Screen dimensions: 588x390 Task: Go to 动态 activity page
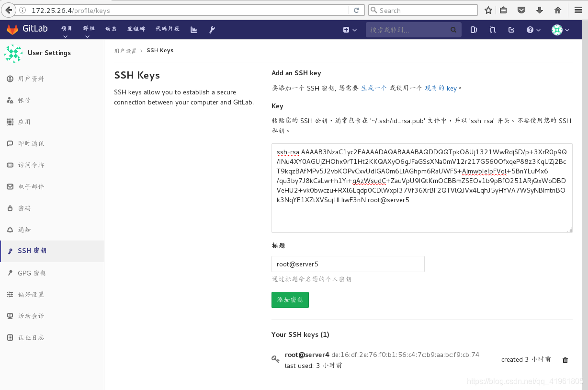pos(111,29)
